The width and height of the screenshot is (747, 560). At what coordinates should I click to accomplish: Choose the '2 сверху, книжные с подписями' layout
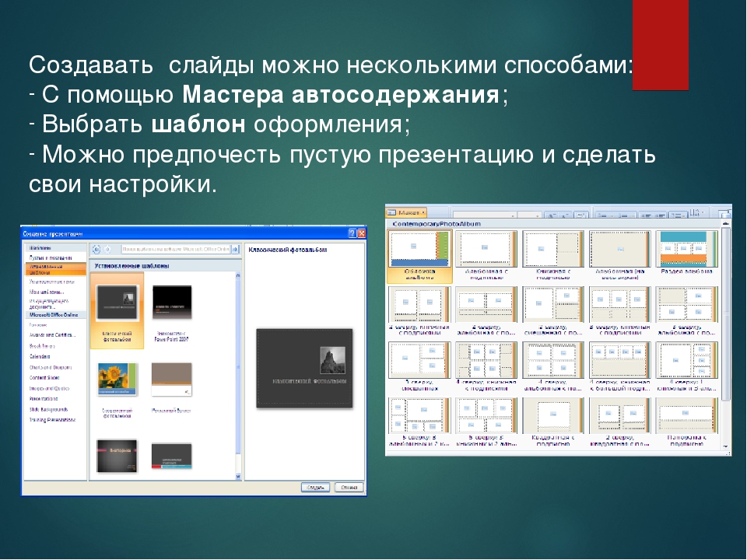[419, 311]
